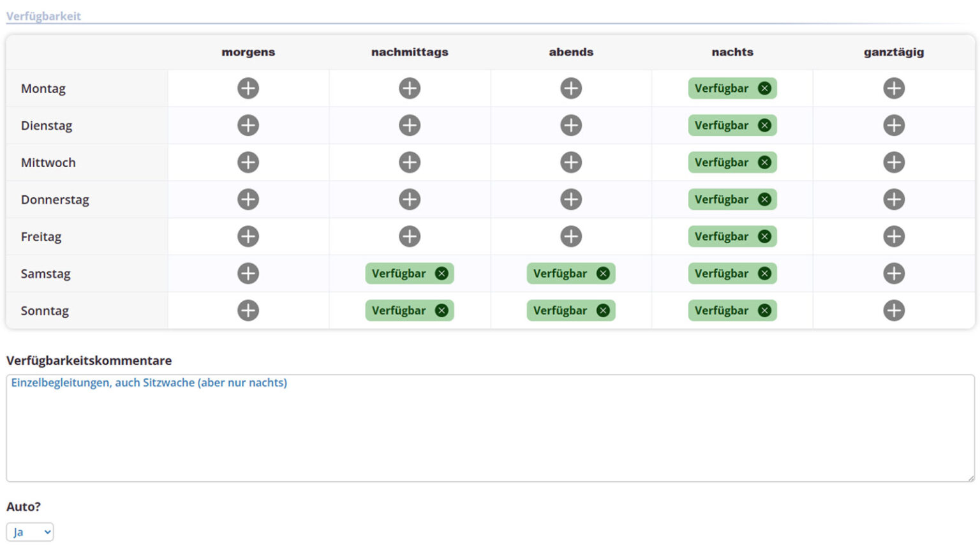Click the Verfügbarkeit section heading

click(x=43, y=16)
